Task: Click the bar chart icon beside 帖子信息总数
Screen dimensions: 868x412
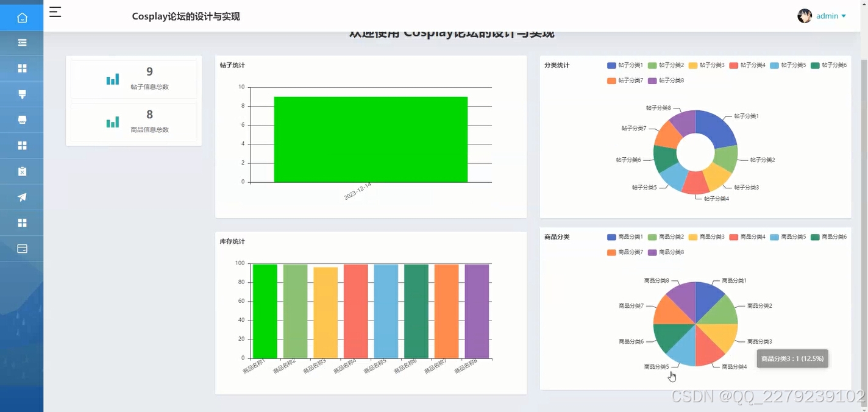Action: (x=112, y=79)
